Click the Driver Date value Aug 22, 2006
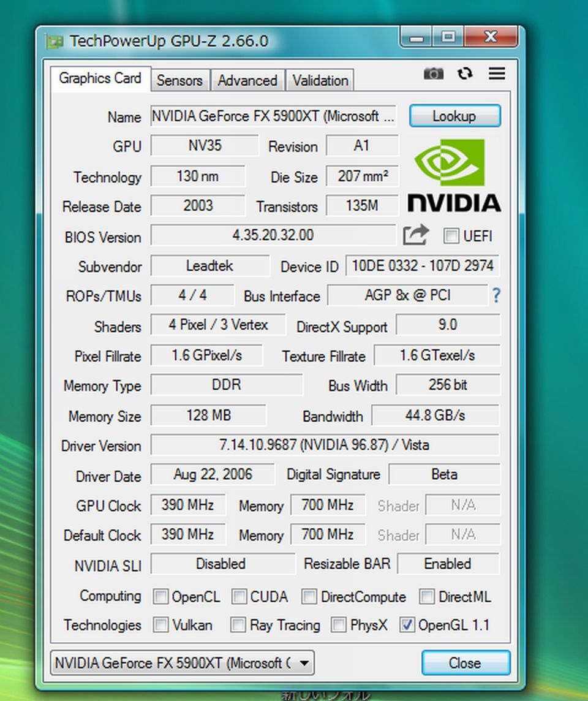The width and height of the screenshot is (588, 701). 213,474
